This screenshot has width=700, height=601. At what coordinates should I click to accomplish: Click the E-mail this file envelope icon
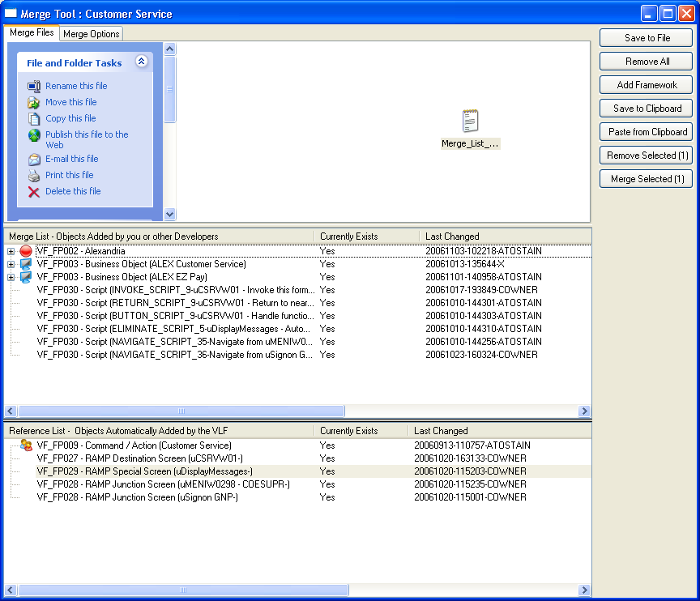34,160
